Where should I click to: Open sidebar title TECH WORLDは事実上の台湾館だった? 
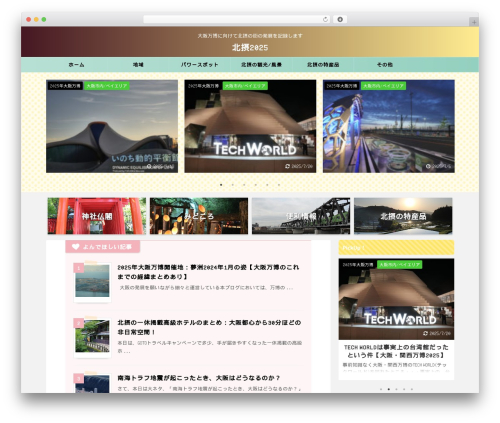396,351
